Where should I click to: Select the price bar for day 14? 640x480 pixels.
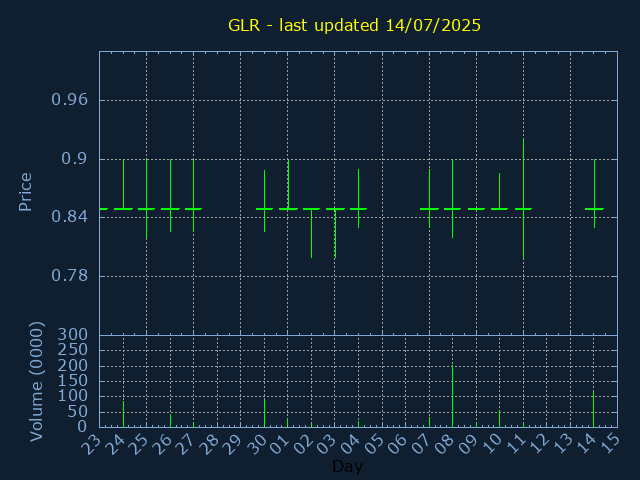point(595,193)
